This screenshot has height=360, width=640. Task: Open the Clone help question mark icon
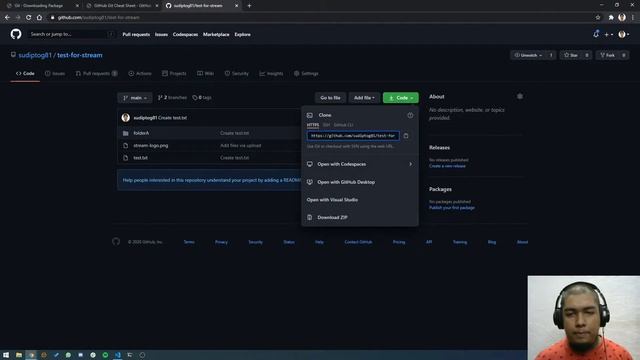coord(410,116)
